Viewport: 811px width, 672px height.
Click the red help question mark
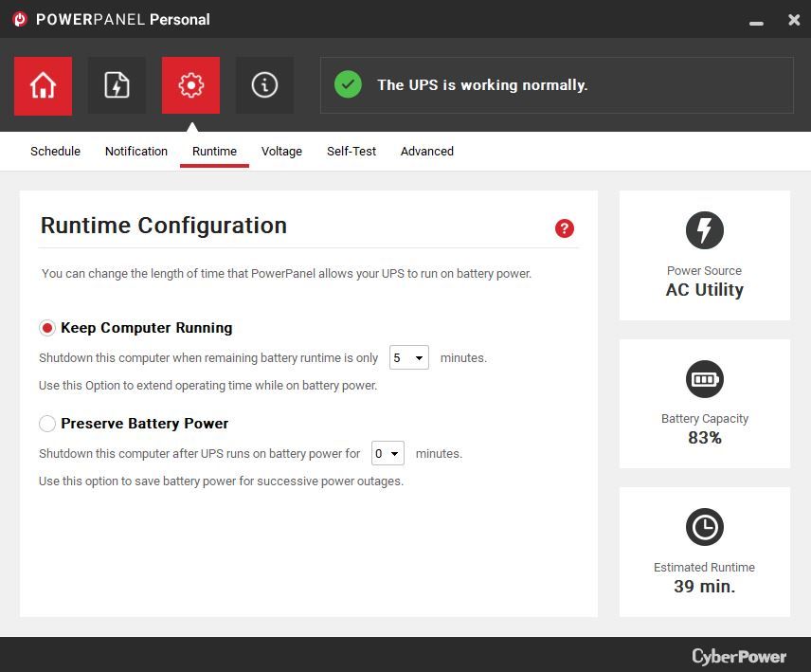[565, 228]
